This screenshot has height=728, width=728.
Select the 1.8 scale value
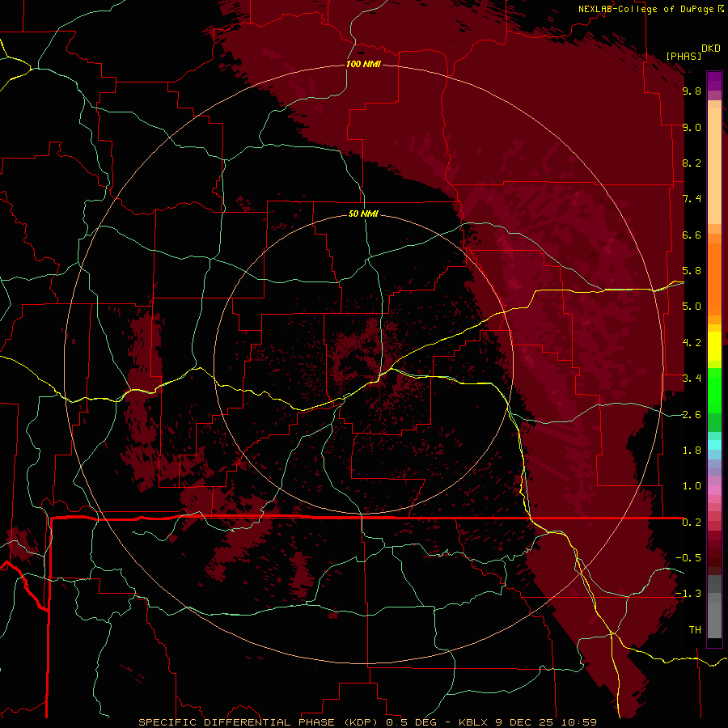click(x=692, y=451)
